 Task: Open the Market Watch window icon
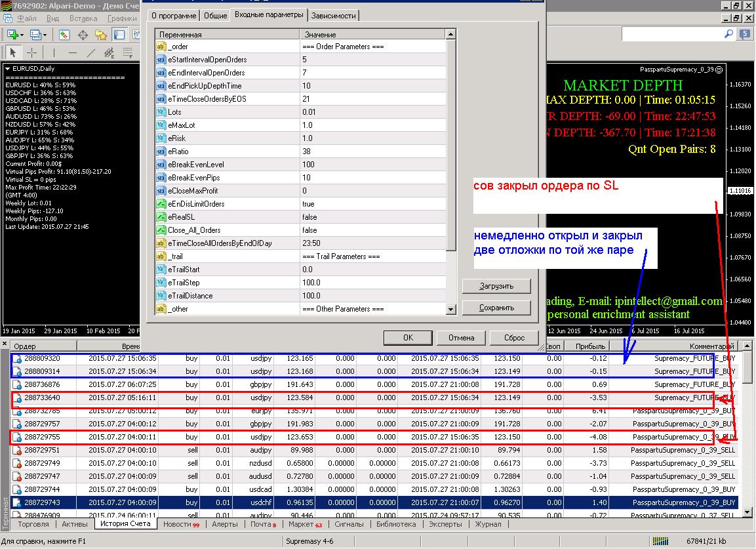[64, 35]
